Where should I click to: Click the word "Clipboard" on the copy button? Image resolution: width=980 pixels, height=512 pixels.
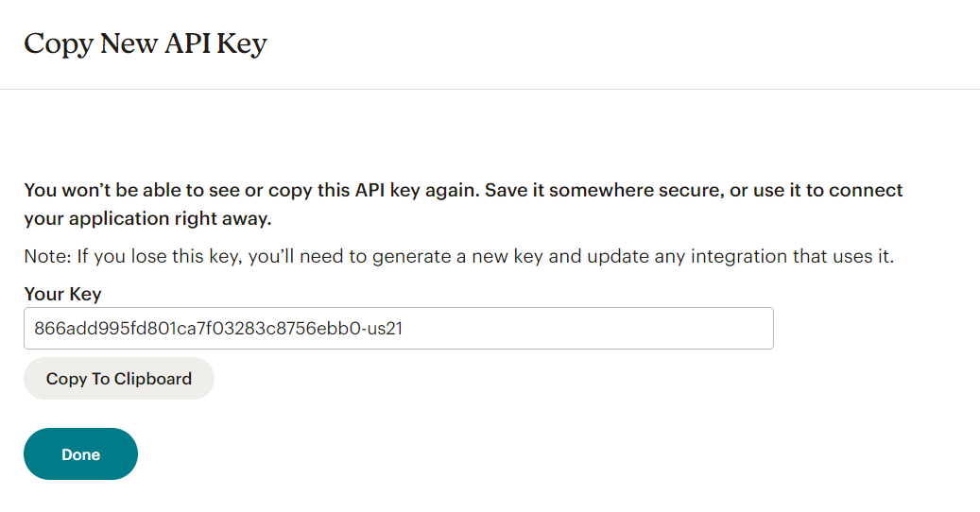pyautogui.click(x=153, y=379)
